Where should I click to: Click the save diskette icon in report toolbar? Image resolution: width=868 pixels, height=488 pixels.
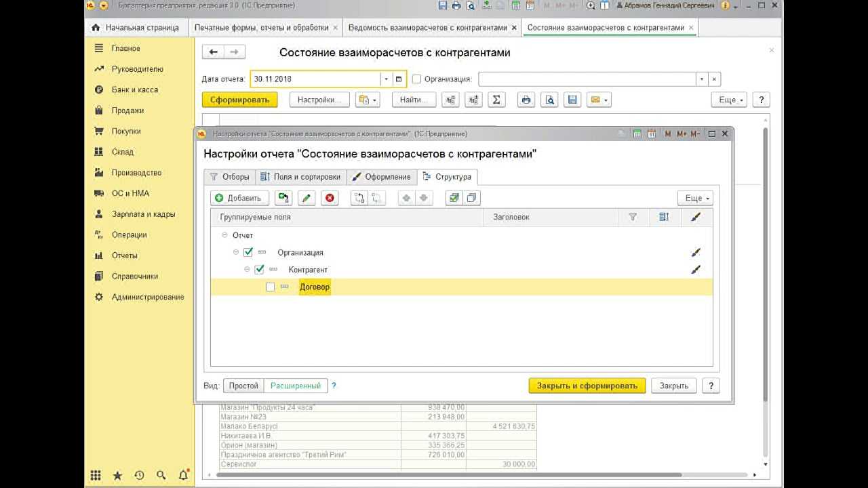(573, 100)
